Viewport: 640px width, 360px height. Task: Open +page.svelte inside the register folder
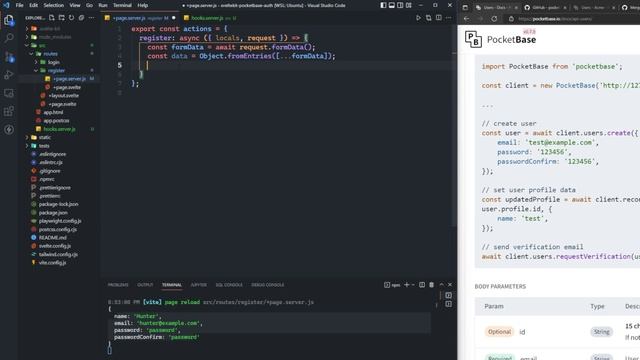67,87
